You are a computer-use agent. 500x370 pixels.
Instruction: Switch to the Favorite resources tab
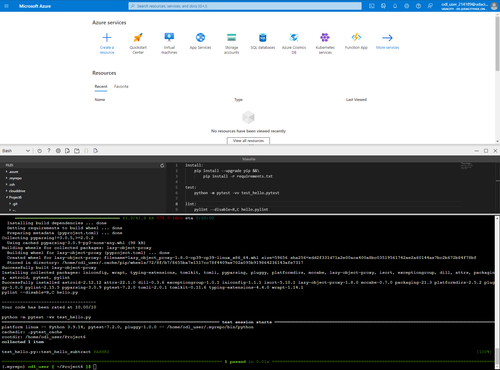point(121,86)
